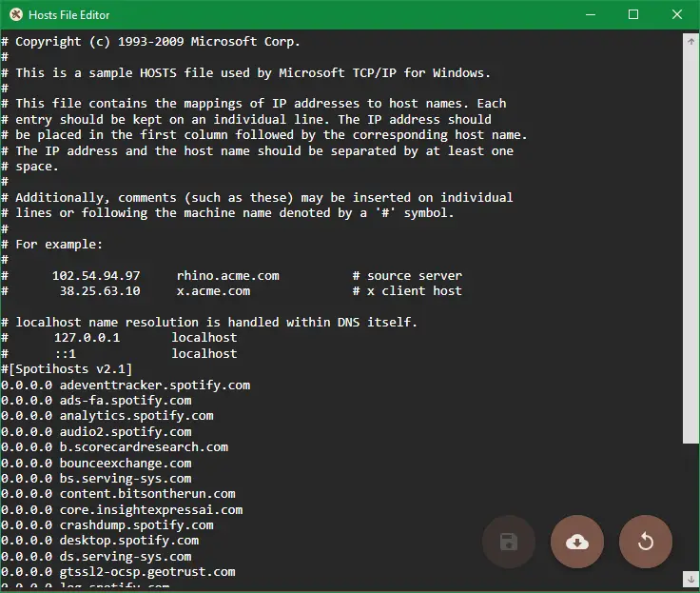
Task: Click the line '#[Spotihosts v2.1]'
Action: point(67,369)
